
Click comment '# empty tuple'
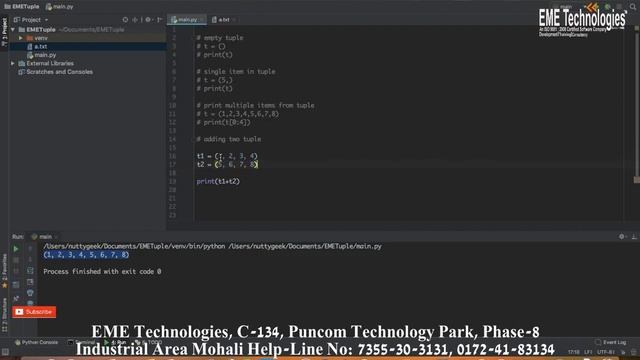[220, 38]
